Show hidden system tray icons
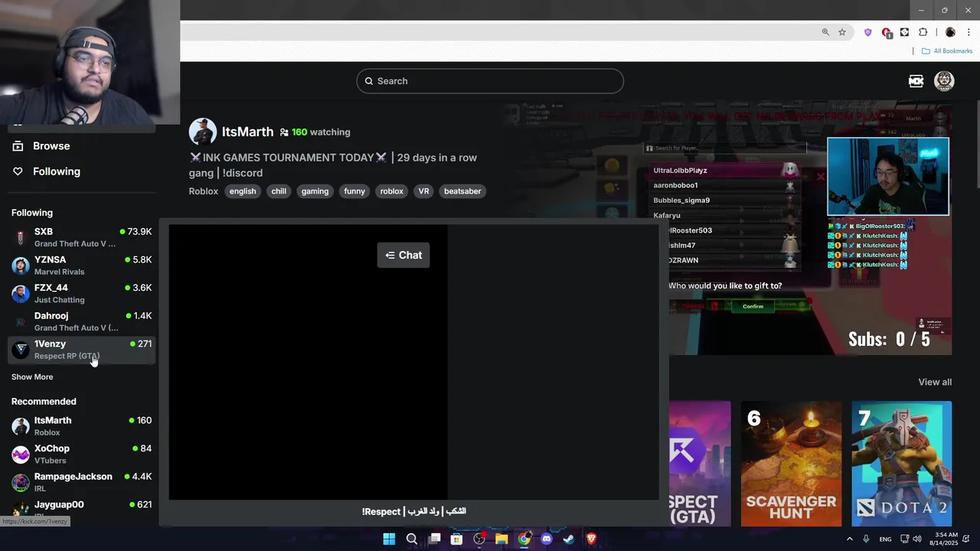Viewport: 980px width, 551px height. pyautogui.click(x=849, y=539)
